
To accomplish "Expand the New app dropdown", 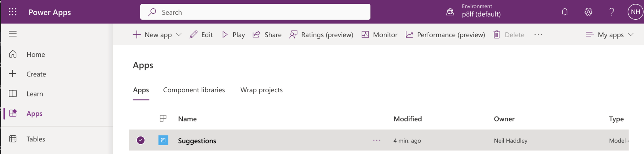I will pos(179,34).
